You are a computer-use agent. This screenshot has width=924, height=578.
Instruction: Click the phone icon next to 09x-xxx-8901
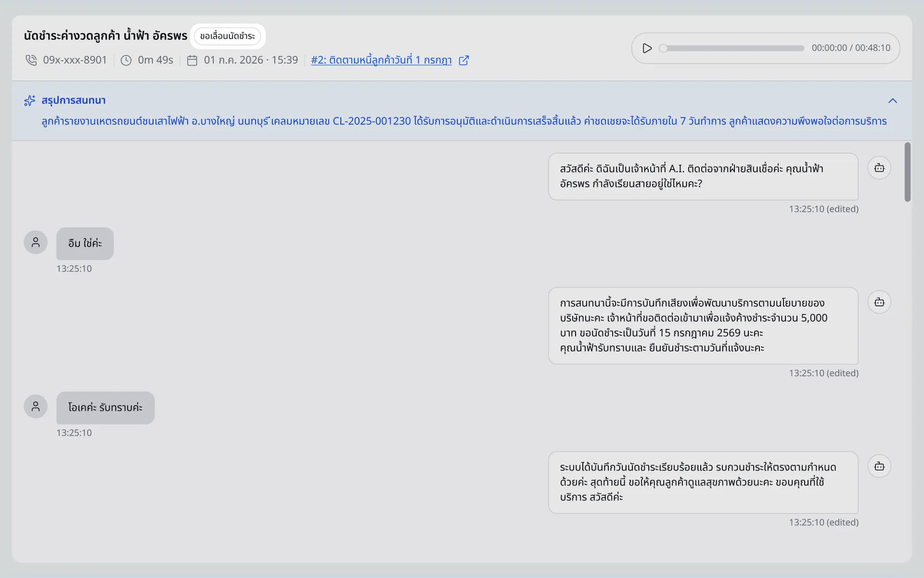31,60
